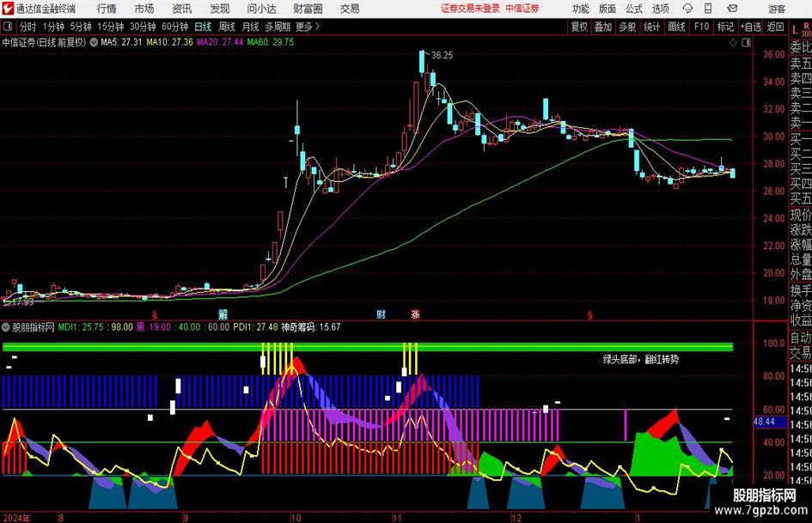Open the 行情 menu
812x523 pixels.
pyautogui.click(x=107, y=9)
